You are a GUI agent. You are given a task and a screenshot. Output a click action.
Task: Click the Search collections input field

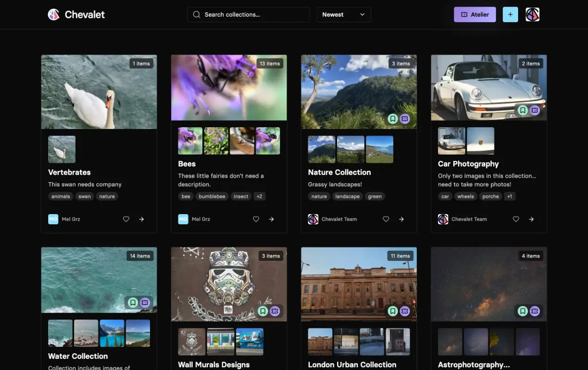tap(248, 14)
